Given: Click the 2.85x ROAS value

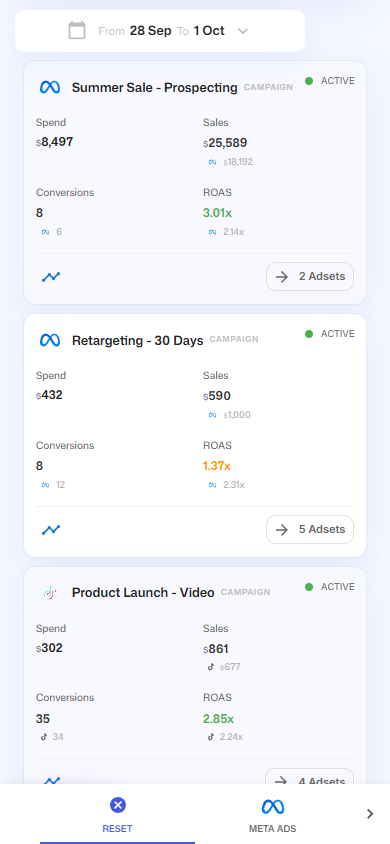Looking at the screenshot, I should click(218, 719).
